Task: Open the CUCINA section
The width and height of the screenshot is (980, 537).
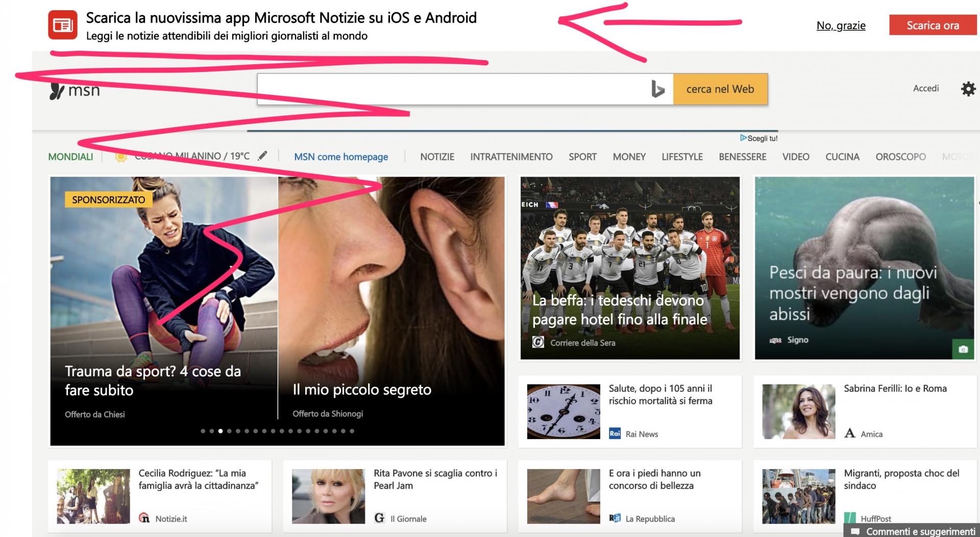Action: pyautogui.click(x=842, y=157)
